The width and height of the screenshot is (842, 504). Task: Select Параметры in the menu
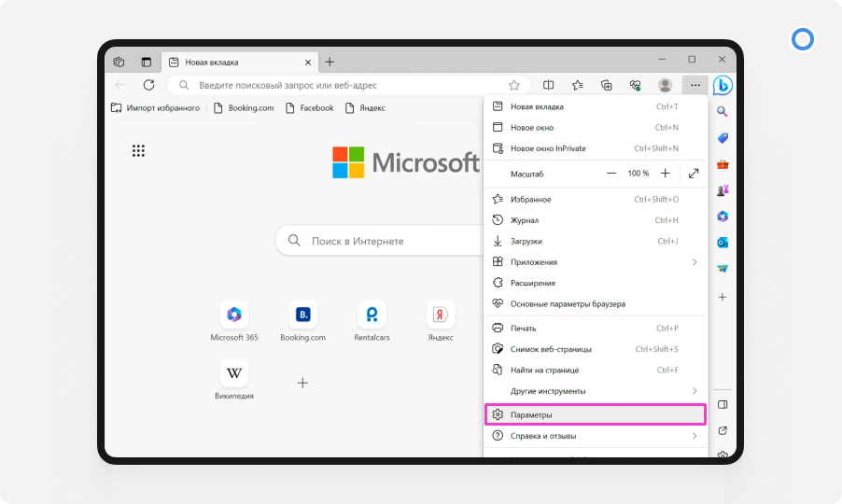coord(595,414)
